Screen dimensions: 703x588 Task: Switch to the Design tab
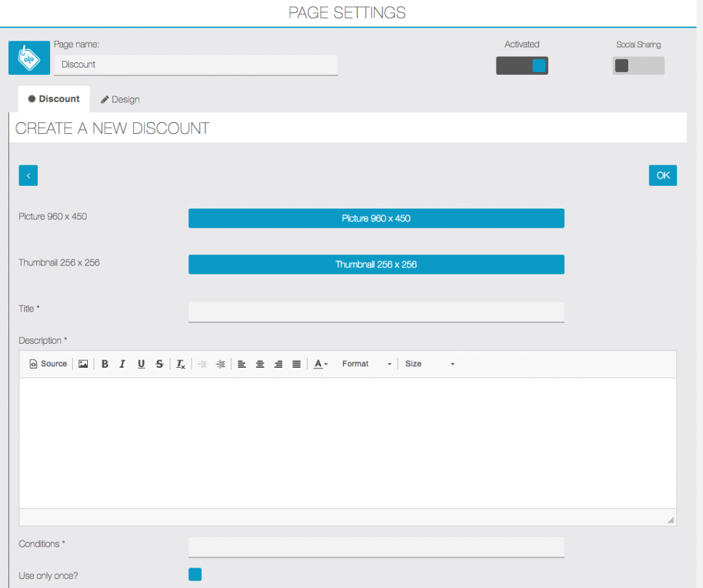120,99
